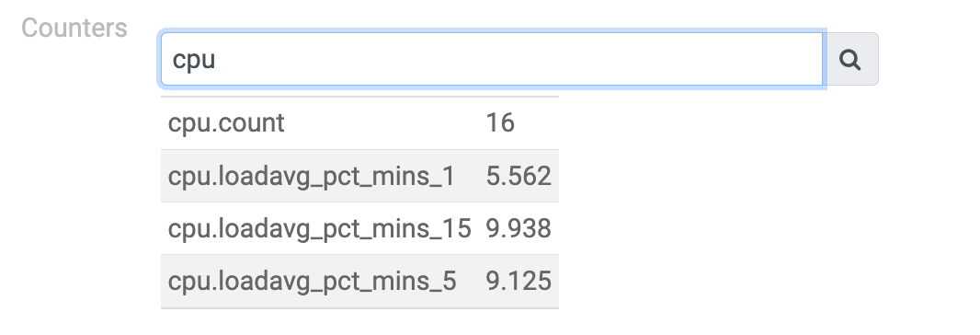
Task: Click the value 5.562
Action: (518, 176)
